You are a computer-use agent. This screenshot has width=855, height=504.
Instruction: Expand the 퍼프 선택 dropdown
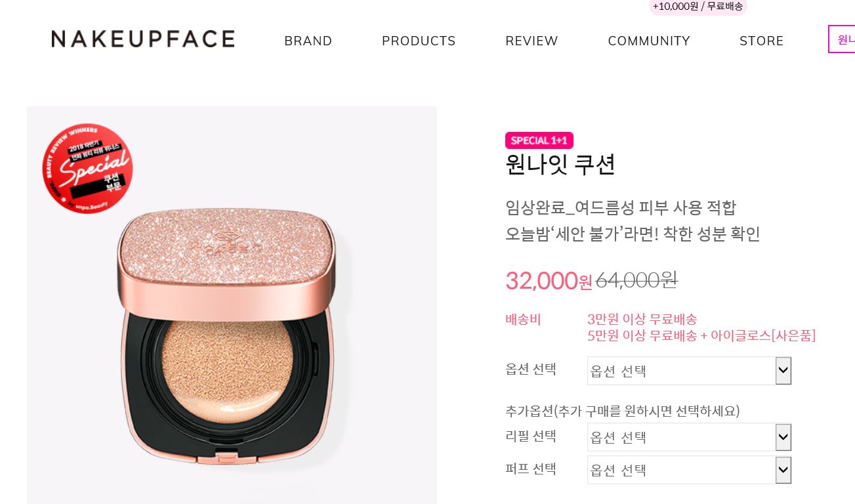689,470
